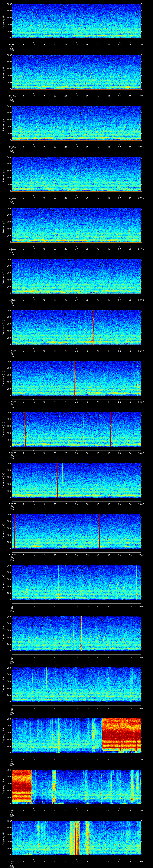Pick the spectrogram panel starting at 5:19:00
Image resolution: width=153 pixels, height=868 pixels.
click(x=77, y=174)
